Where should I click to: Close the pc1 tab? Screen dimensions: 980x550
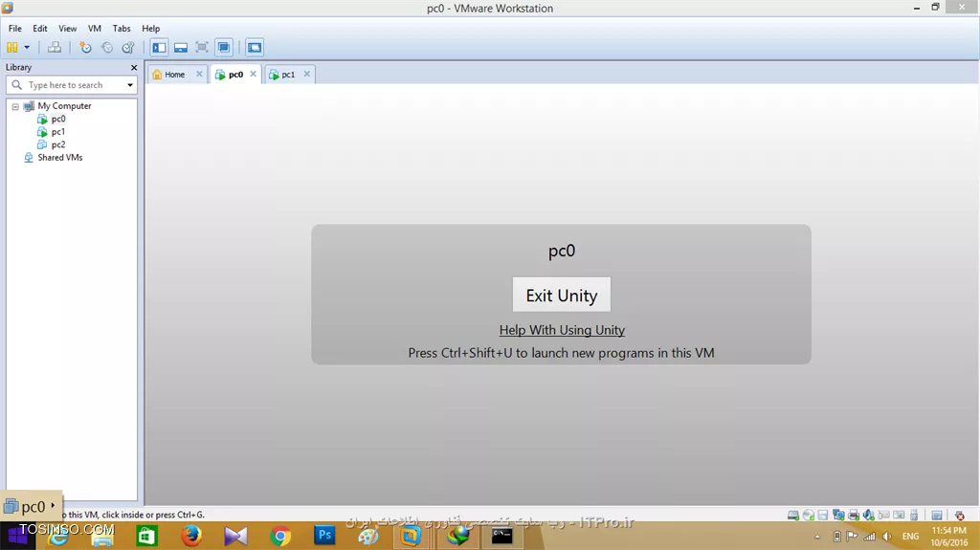pyautogui.click(x=307, y=74)
